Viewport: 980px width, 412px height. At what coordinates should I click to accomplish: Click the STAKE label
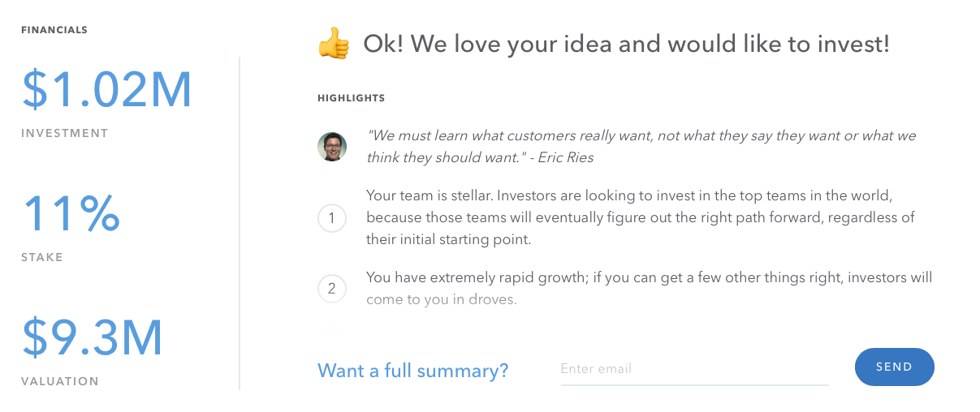[x=42, y=257]
